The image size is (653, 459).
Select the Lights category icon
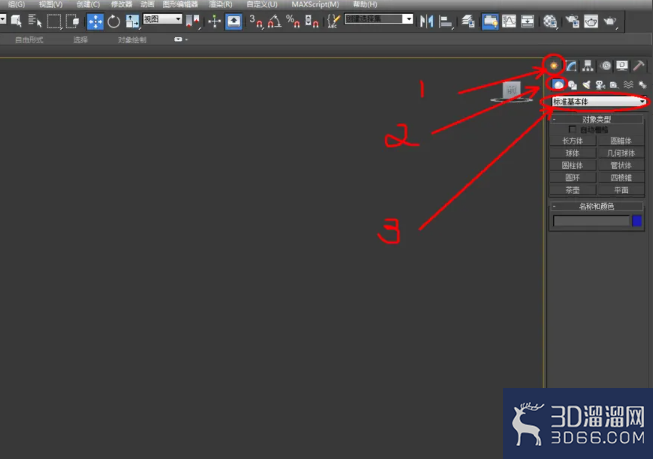pos(586,85)
